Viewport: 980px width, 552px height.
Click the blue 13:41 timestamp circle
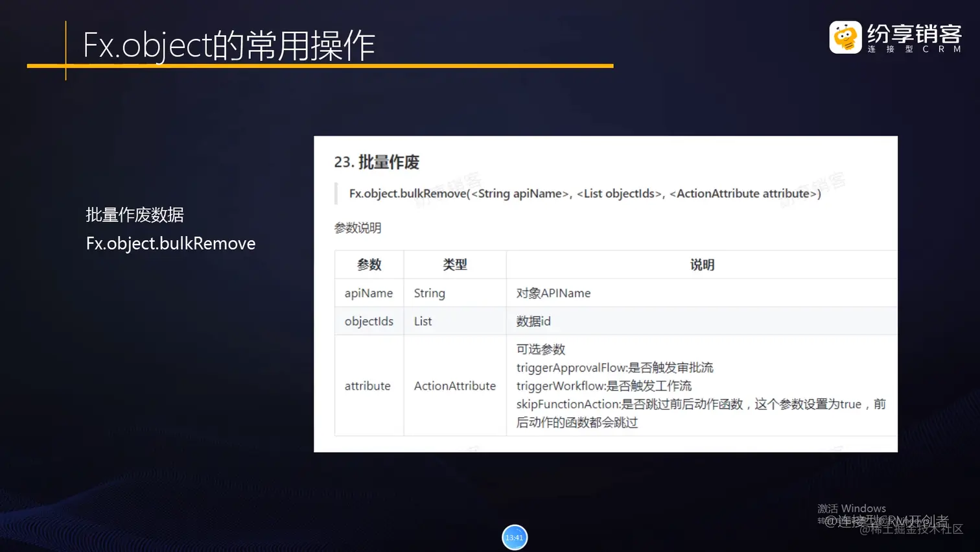(x=515, y=537)
